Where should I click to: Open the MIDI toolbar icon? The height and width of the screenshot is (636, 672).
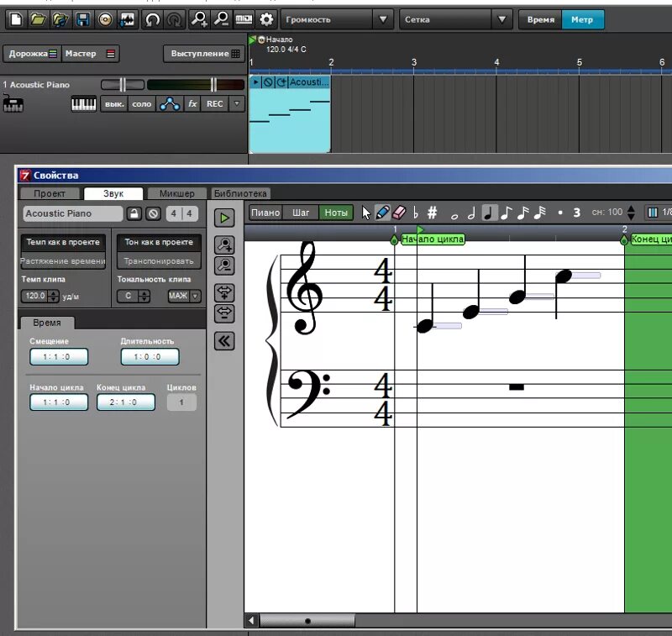tap(244, 19)
